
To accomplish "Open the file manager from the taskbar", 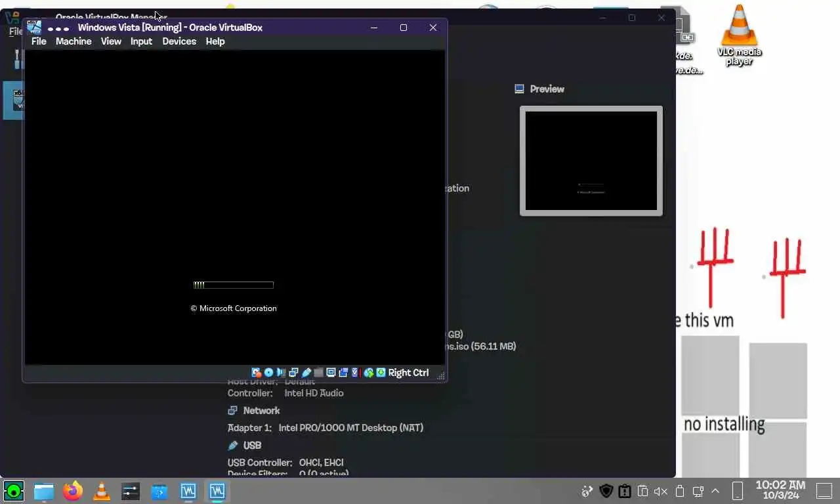I will (44, 491).
